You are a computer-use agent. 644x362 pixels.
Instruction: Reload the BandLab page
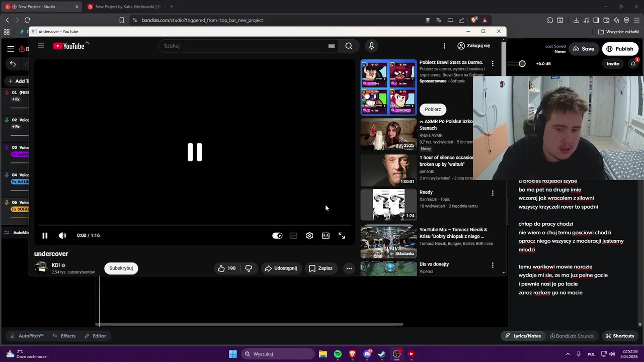pyautogui.click(x=27, y=20)
